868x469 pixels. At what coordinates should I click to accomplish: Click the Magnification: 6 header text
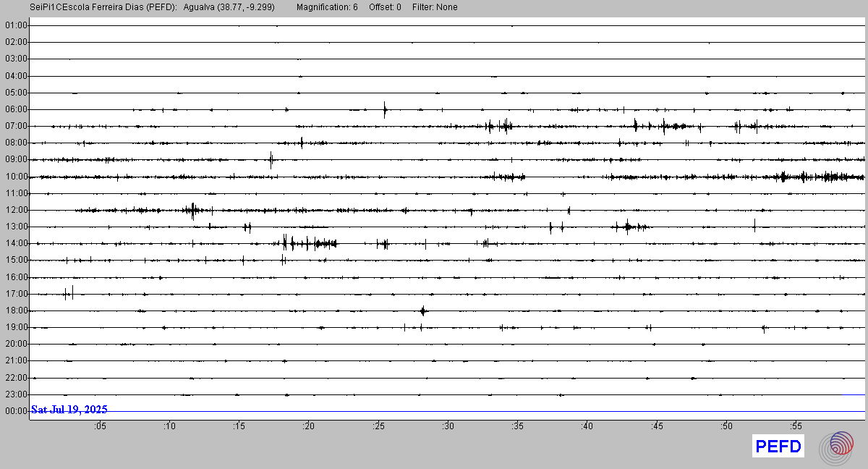pos(327,7)
